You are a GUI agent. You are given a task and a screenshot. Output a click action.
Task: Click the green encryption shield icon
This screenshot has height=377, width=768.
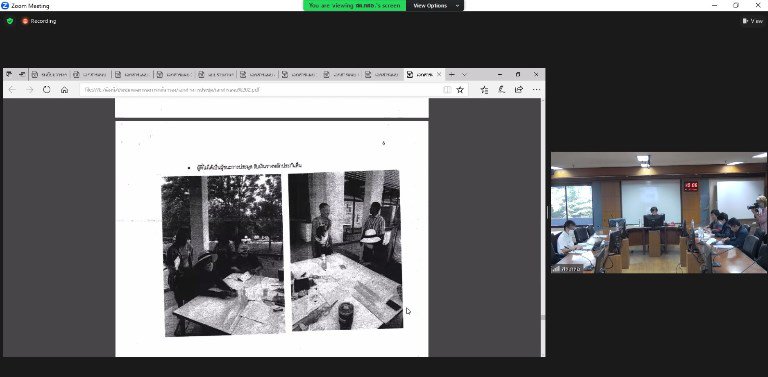tap(10, 21)
